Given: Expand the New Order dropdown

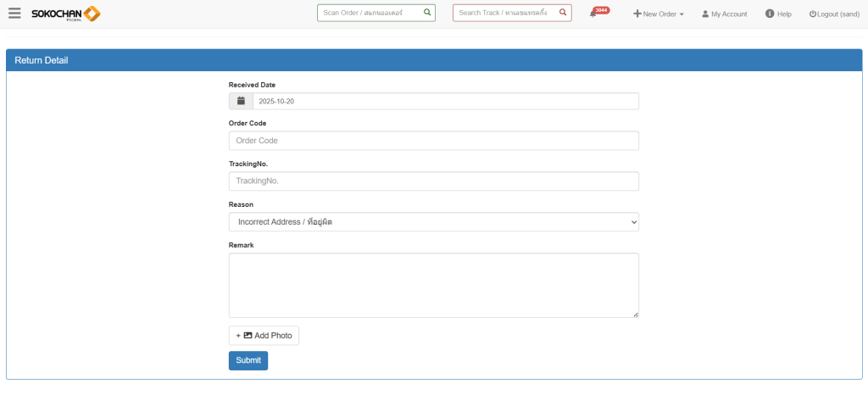Looking at the screenshot, I should 659,14.
